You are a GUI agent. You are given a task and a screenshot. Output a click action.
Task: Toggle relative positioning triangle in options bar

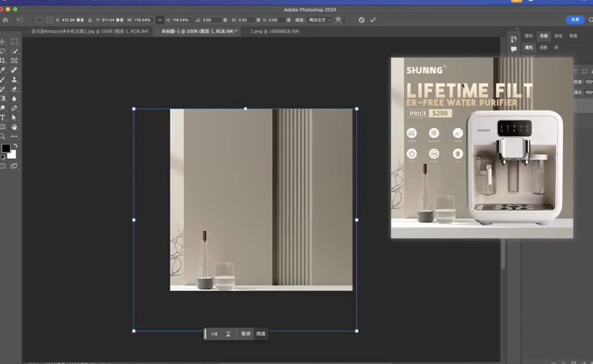pos(90,20)
